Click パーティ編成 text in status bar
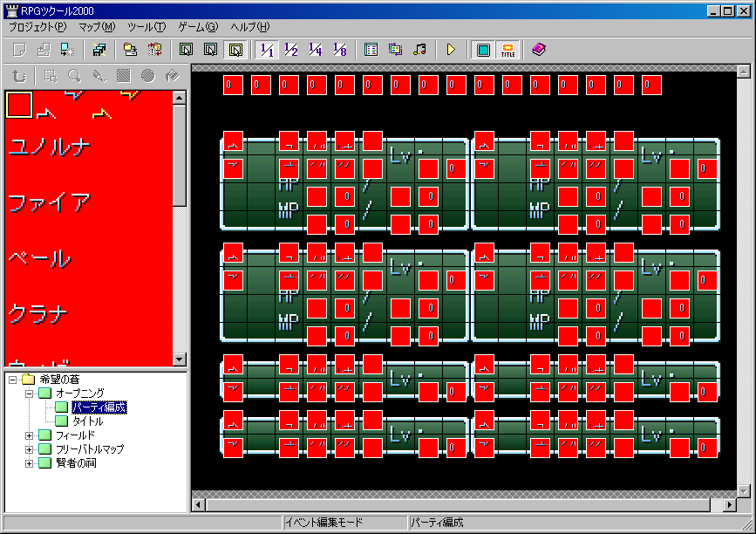756x534 pixels. tap(438, 523)
